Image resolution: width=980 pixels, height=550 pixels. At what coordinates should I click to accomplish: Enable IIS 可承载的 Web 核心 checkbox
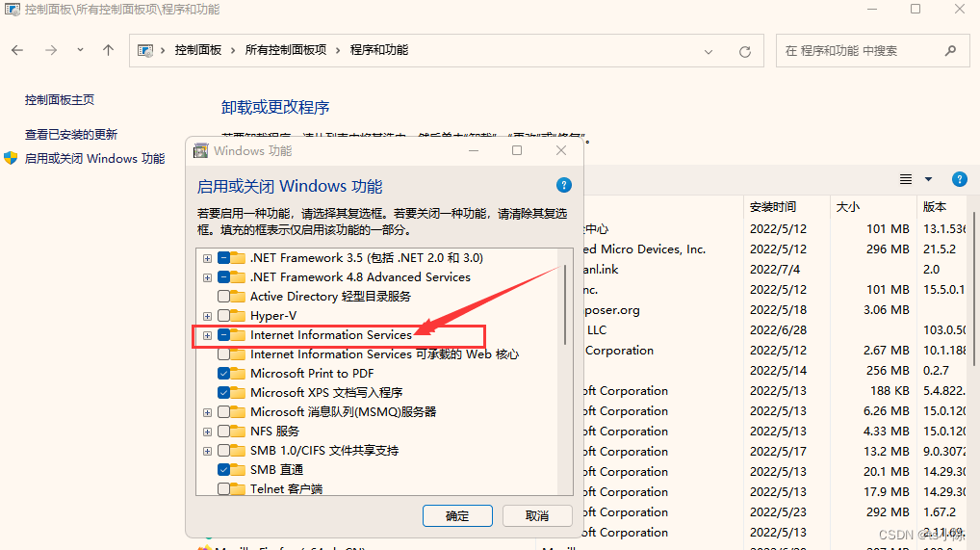[223, 354]
